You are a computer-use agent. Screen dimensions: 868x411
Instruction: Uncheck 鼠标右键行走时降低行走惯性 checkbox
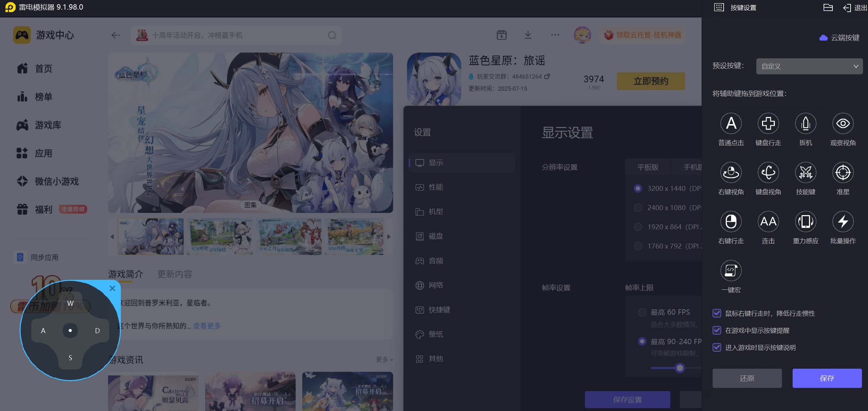pos(717,313)
